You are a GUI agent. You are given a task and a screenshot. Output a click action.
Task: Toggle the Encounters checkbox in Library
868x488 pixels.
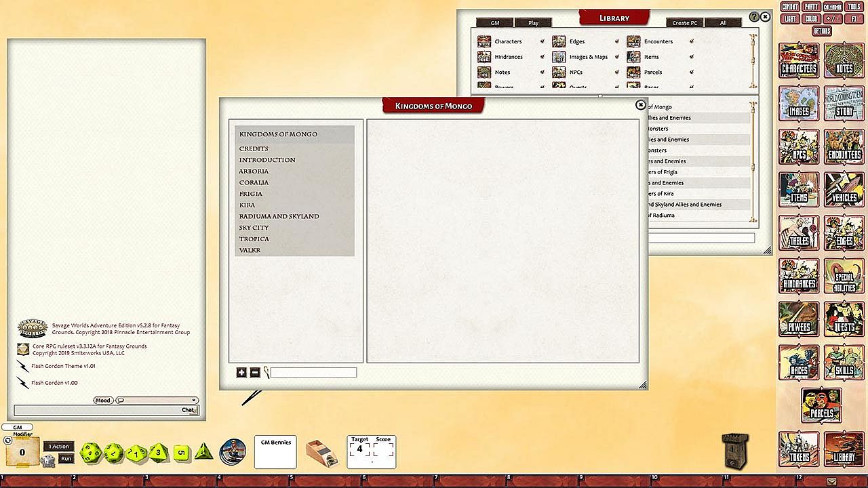(x=691, y=41)
